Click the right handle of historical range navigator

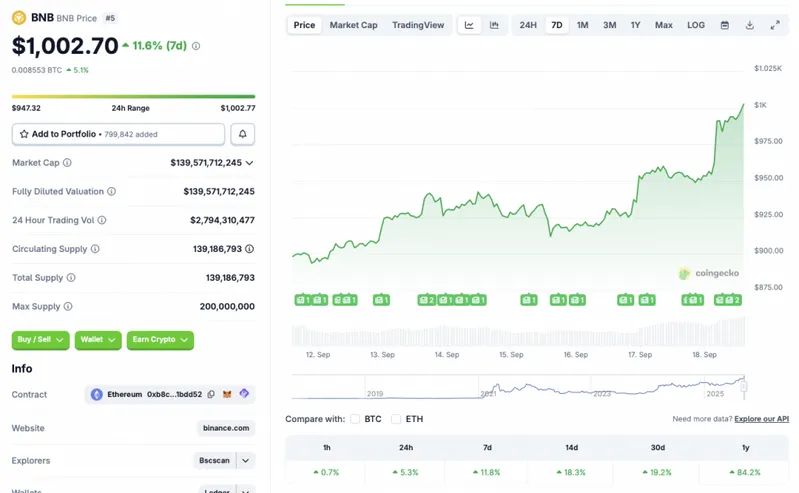tap(744, 387)
